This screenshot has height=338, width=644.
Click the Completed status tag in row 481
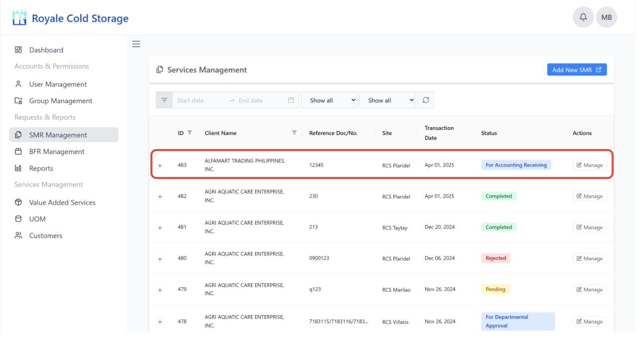499,227
